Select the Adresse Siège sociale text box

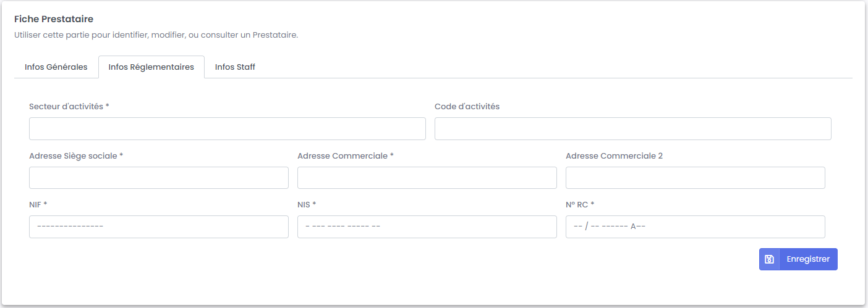158,178
